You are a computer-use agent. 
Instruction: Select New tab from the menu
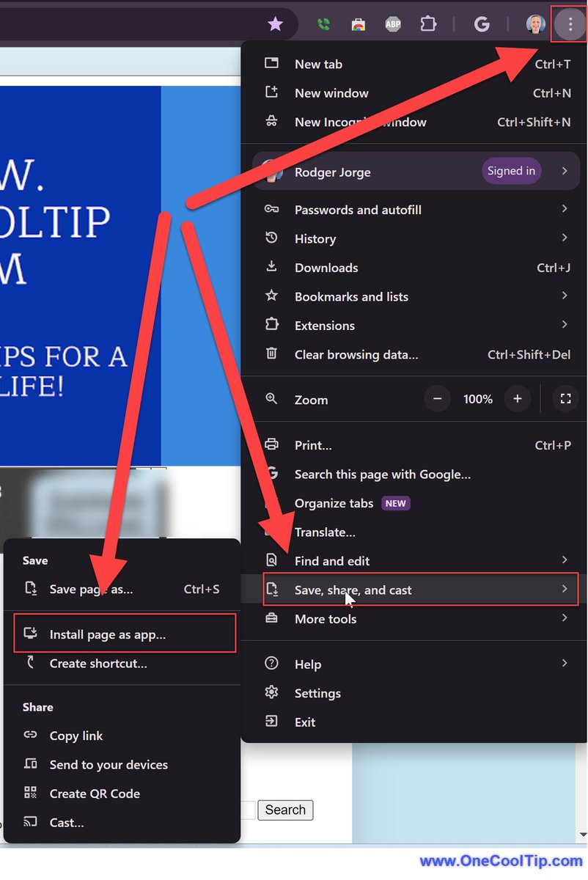click(414, 64)
